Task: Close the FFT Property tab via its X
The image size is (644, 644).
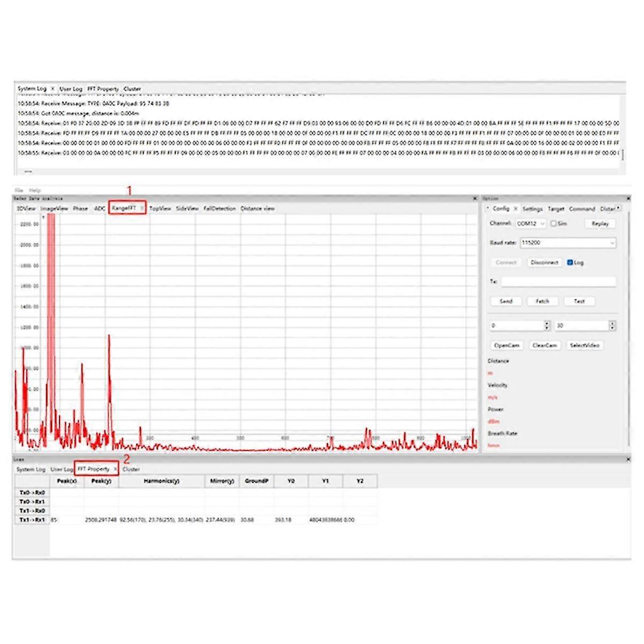Action: pyautogui.click(x=115, y=469)
